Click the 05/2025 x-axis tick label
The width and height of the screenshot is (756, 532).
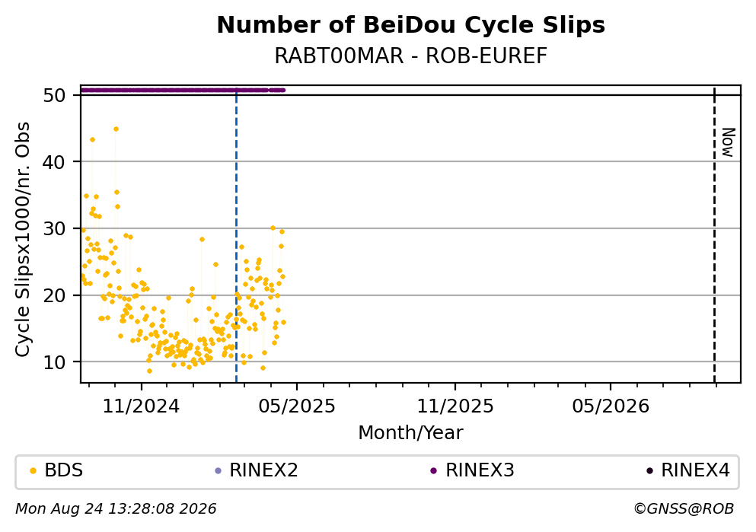pyautogui.click(x=296, y=406)
